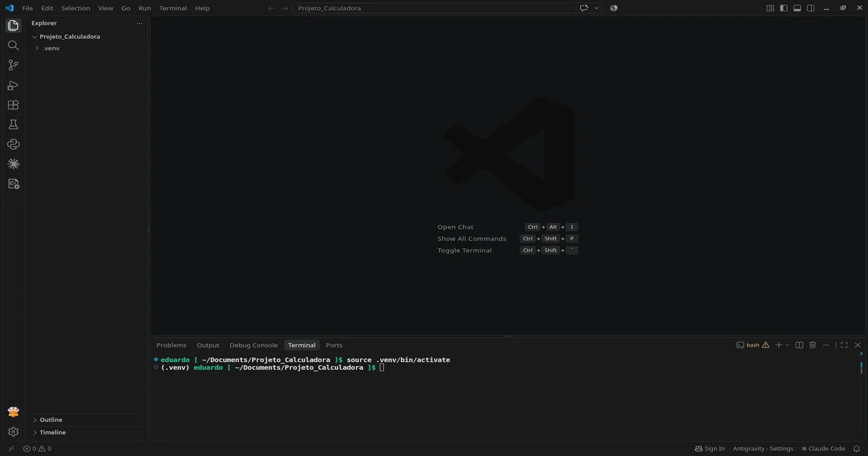Switch to the Problems tab

coord(171,345)
